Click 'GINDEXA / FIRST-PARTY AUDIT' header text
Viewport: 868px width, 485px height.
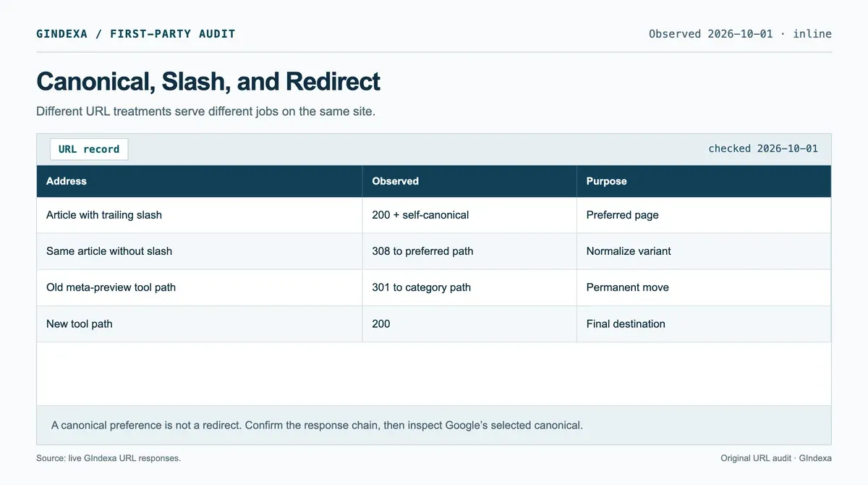pos(136,33)
